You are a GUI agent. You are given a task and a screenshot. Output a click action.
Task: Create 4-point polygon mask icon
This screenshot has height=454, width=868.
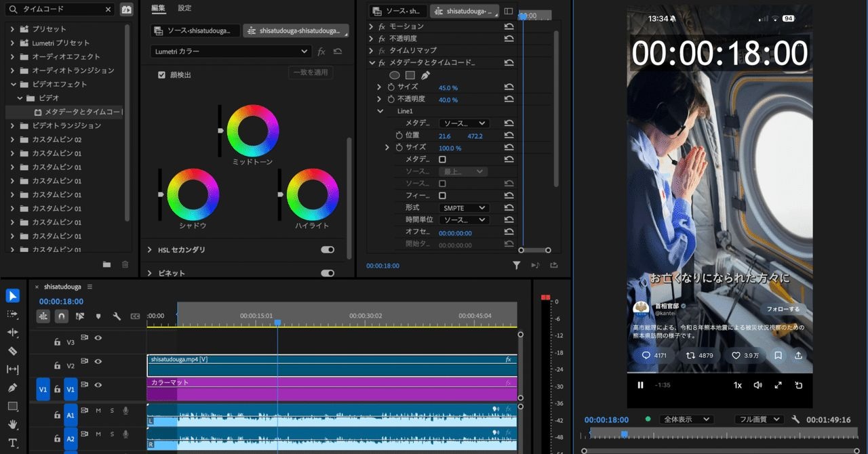pyautogui.click(x=410, y=75)
